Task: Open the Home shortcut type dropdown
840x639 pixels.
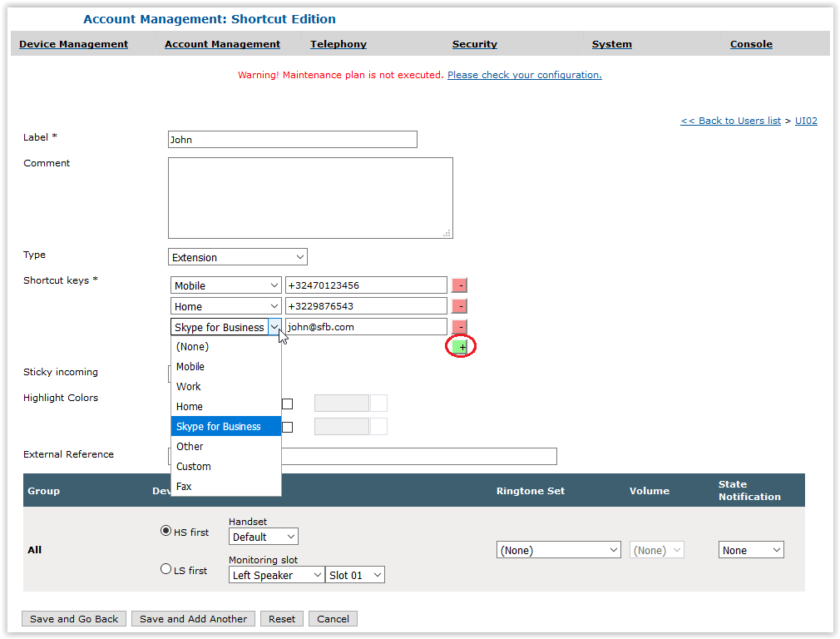Action: (x=225, y=306)
